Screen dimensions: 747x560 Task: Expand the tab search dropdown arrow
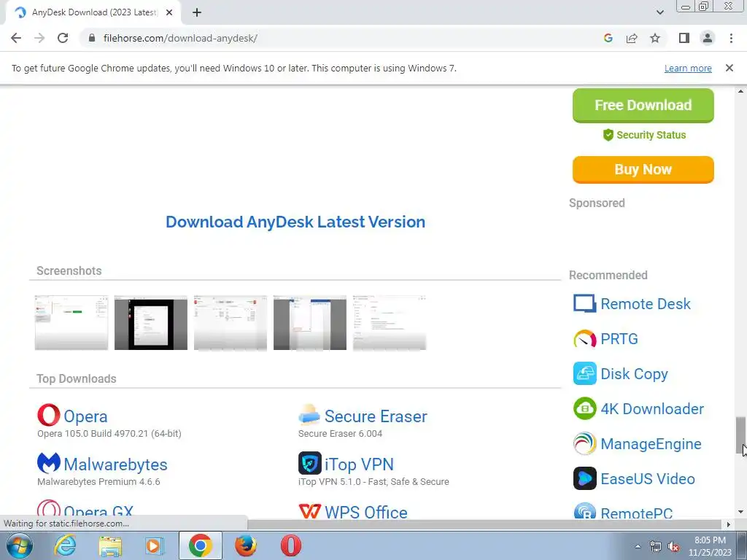pos(659,12)
